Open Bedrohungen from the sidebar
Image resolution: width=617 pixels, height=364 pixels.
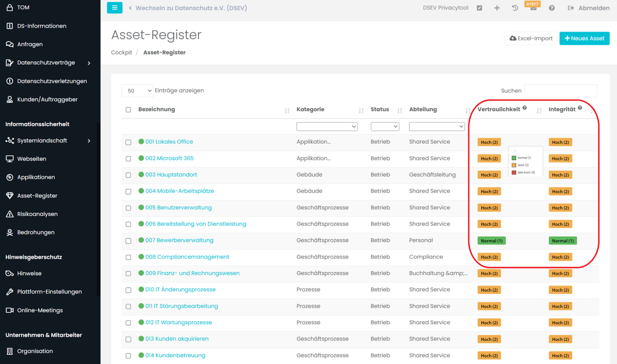point(36,232)
